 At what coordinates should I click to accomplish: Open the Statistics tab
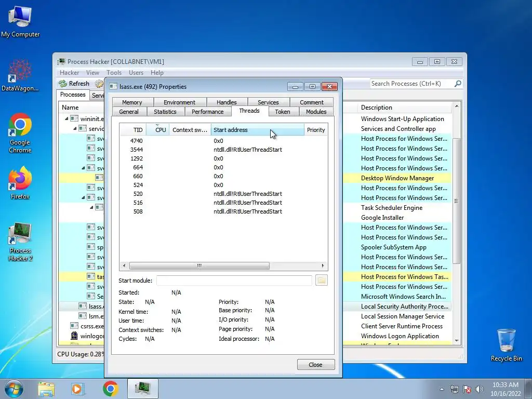tap(165, 112)
